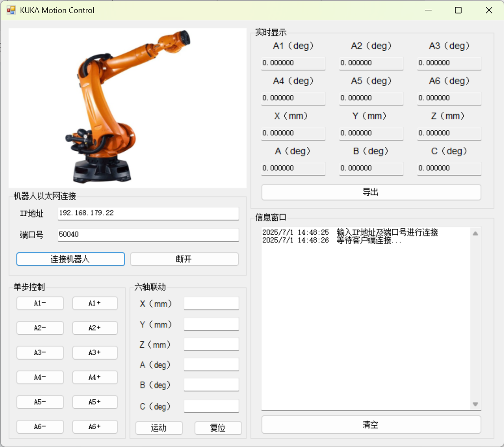Start motion with the 运动 button
The image size is (504, 447).
pos(159,428)
